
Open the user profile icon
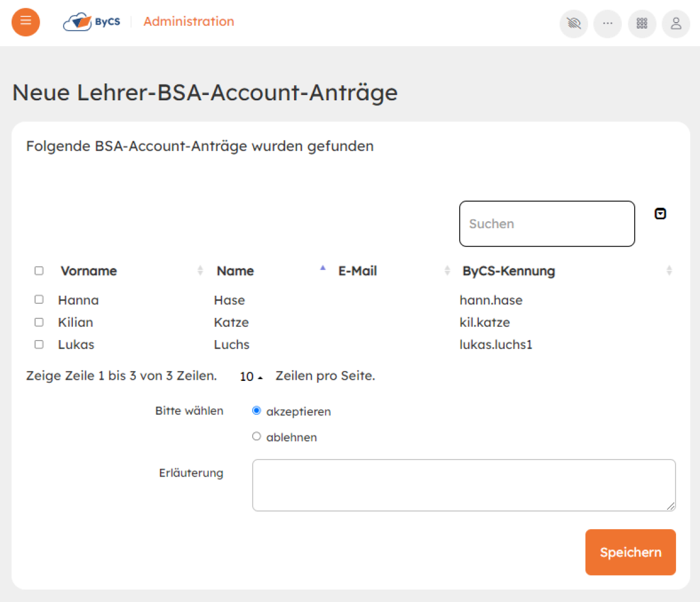675,23
